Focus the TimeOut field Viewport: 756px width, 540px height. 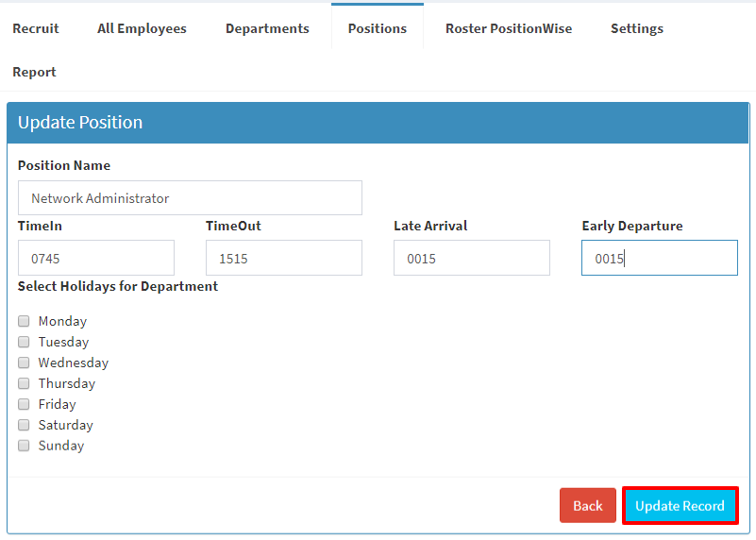pos(284,258)
